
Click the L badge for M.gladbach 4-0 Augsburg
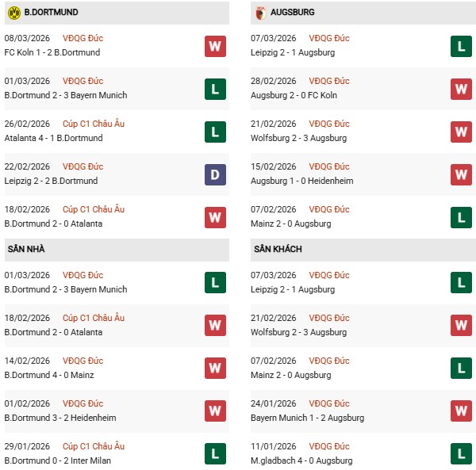tap(462, 454)
